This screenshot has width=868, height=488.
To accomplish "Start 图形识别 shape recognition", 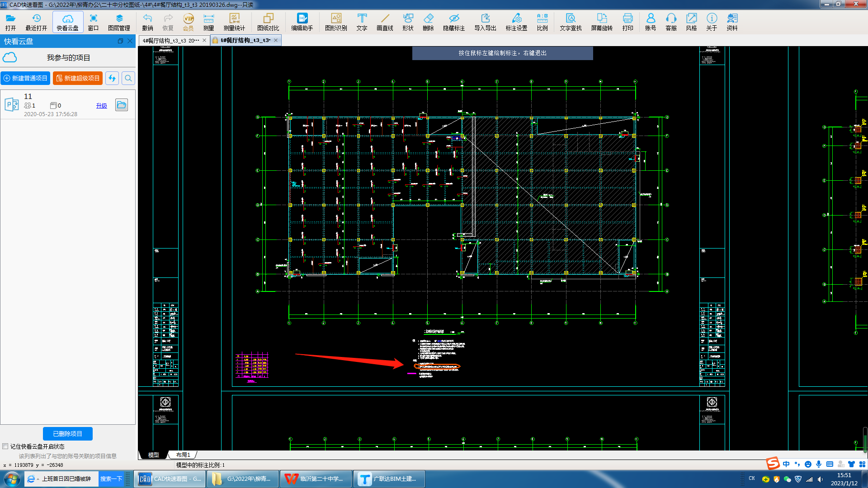I will pyautogui.click(x=336, y=22).
